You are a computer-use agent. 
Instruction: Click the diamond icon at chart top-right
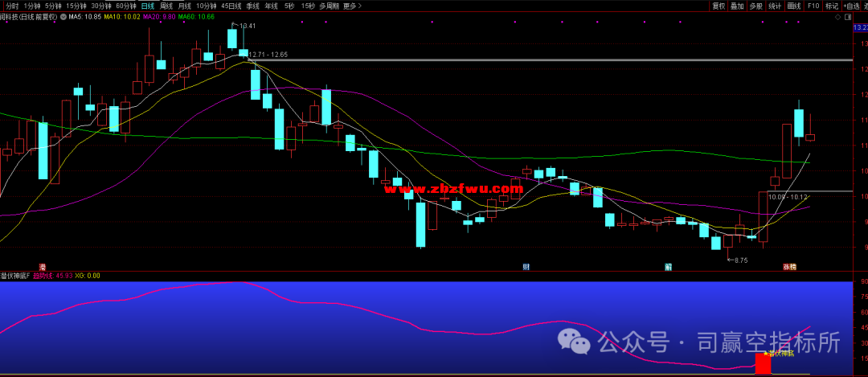837,18
